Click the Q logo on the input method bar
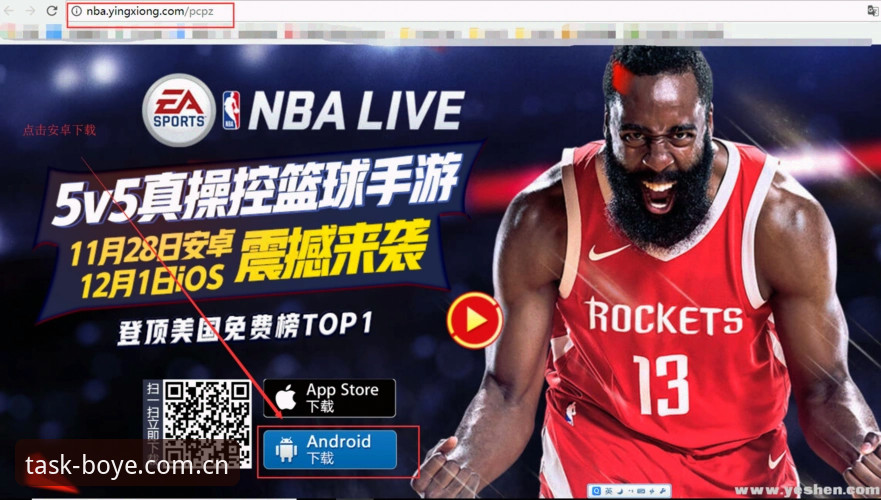 pyautogui.click(x=597, y=491)
